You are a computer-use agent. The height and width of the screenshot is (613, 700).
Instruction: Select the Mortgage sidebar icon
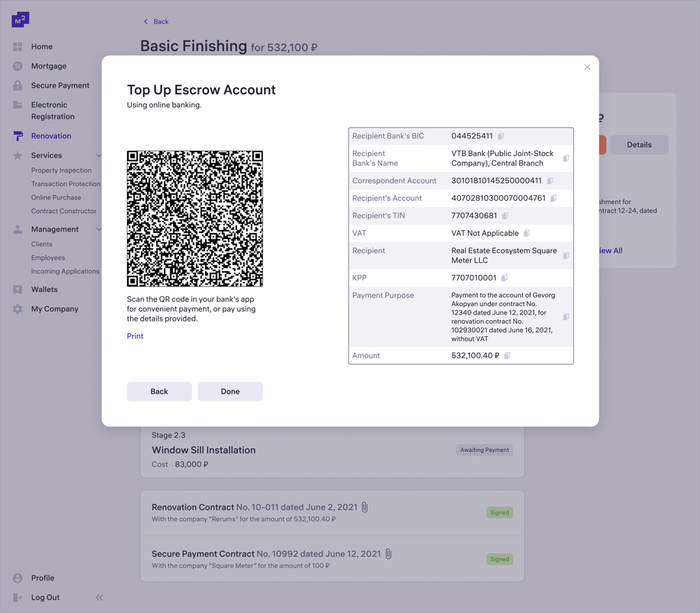click(17, 66)
